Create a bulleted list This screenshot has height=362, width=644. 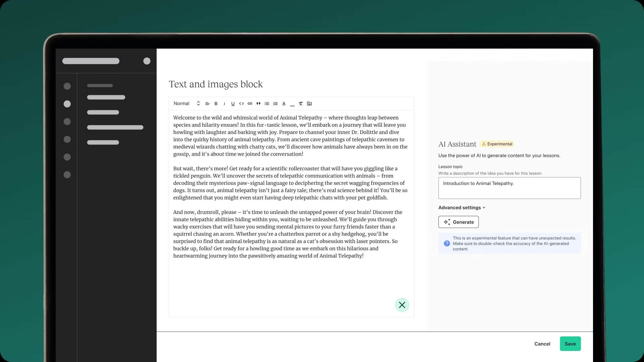(x=267, y=104)
